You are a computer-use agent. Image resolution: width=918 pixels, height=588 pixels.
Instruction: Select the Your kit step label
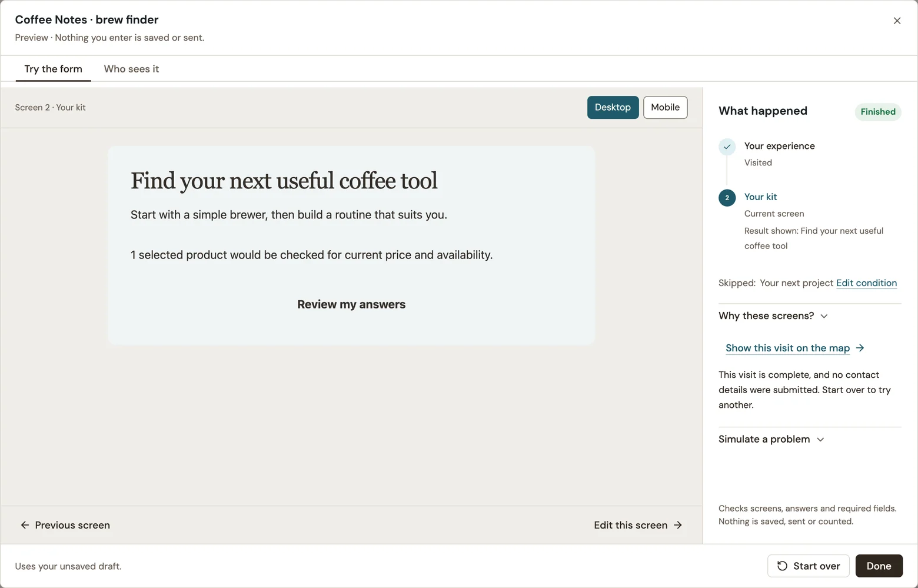[x=760, y=197]
